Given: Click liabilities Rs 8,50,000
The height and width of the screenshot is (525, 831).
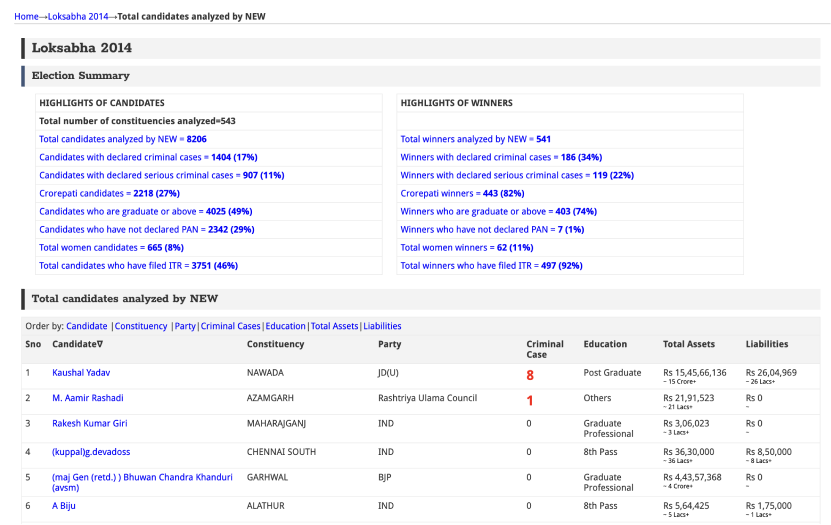Looking at the screenshot, I should click(768, 452).
